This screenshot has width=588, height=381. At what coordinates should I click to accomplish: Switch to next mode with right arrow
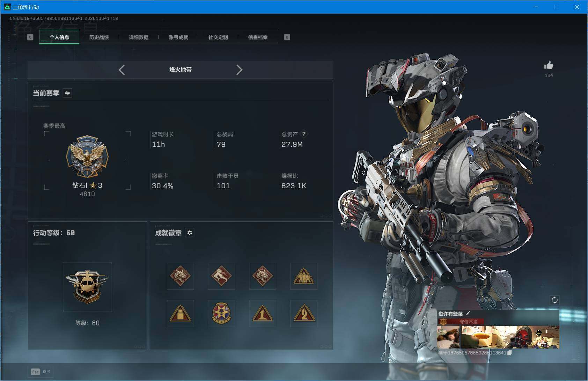tap(239, 70)
